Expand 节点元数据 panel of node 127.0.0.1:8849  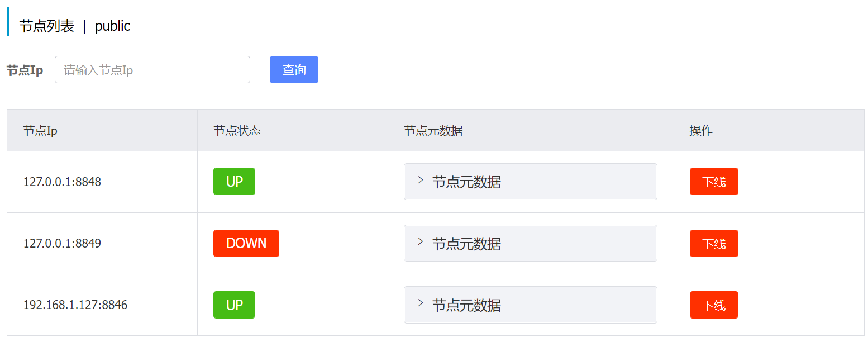click(x=530, y=244)
